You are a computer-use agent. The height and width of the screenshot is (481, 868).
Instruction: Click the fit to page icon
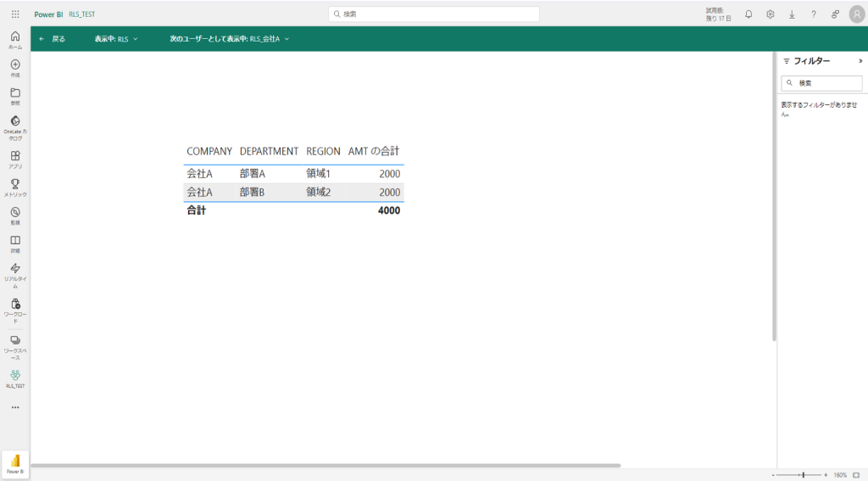click(x=855, y=475)
